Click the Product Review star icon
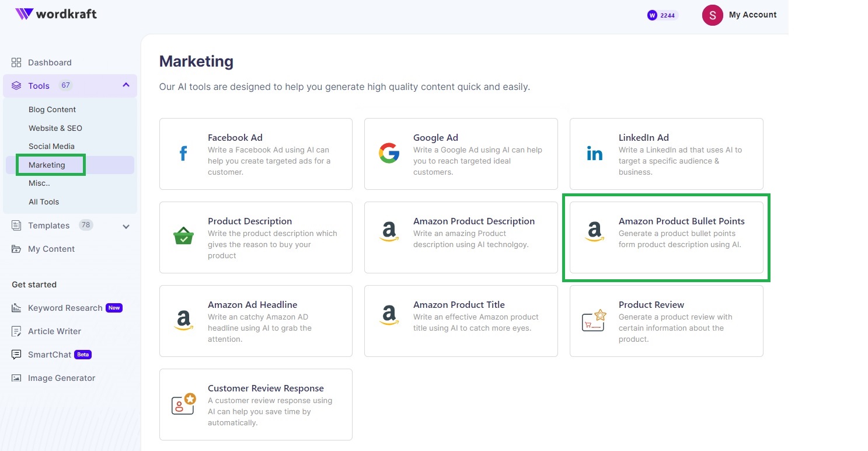 tap(594, 321)
